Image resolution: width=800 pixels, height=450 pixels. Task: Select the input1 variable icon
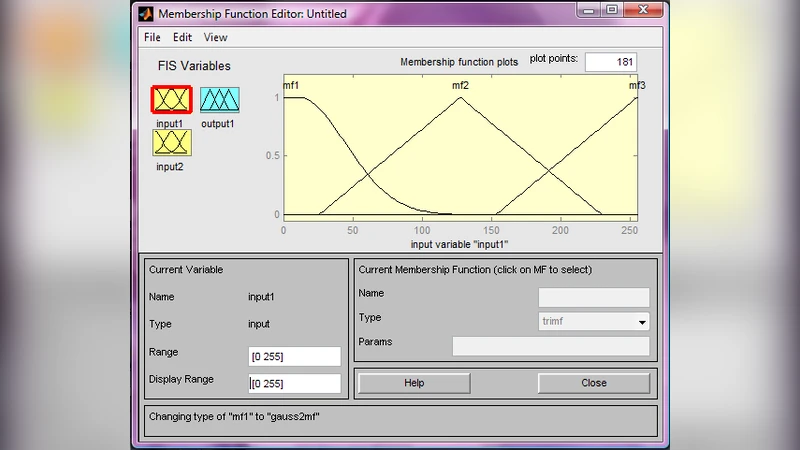[171, 99]
